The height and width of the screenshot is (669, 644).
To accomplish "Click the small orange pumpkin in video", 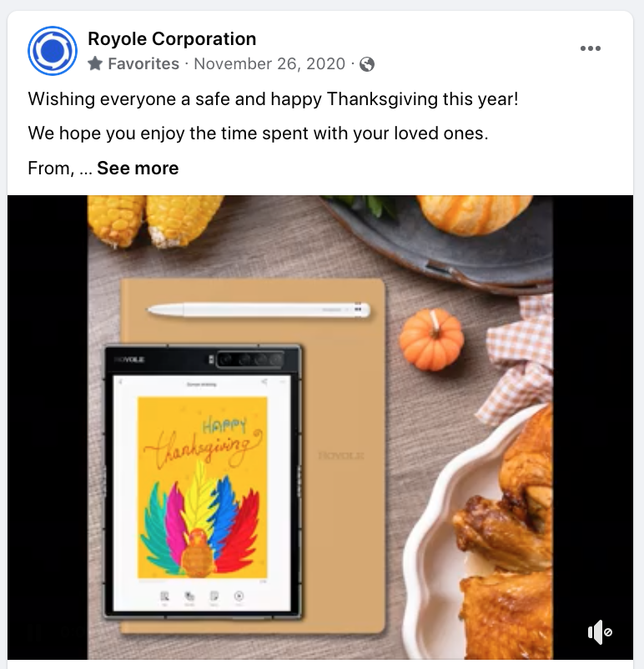I will 431,340.
